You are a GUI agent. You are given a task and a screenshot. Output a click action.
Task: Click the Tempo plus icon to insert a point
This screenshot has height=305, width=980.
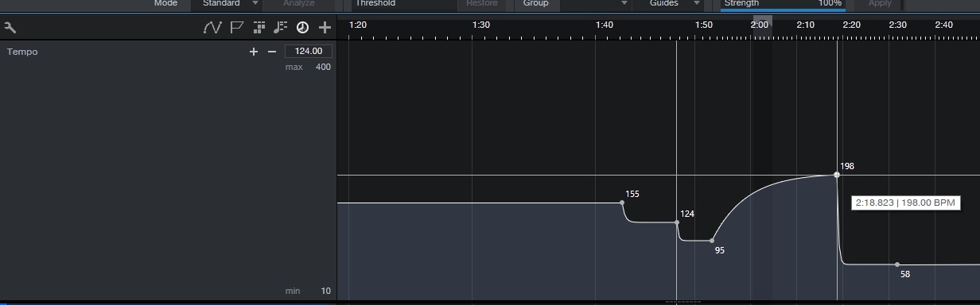(254, 52)
